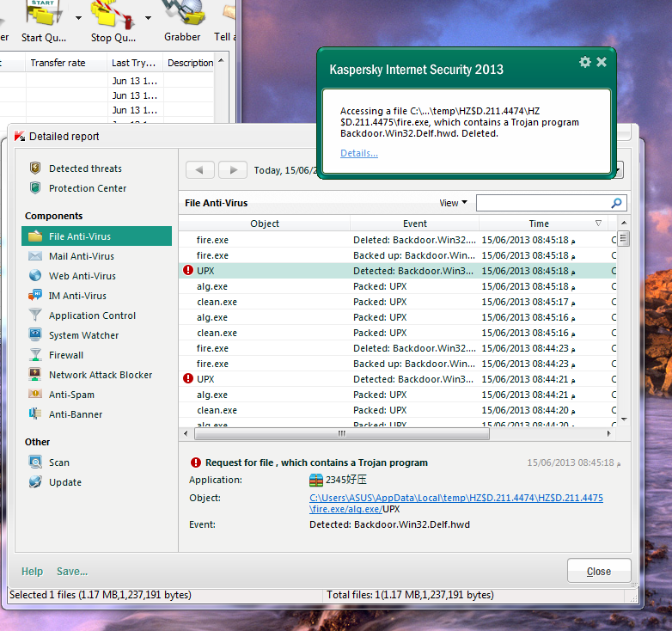The image size is (672, 631).
Task: Go to next report day arrow
Action: click(233, 170)
